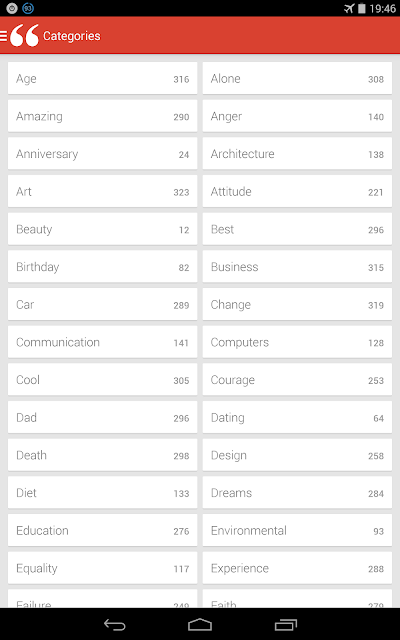
Task: Open the Age category
Action: tap(102, 78)
